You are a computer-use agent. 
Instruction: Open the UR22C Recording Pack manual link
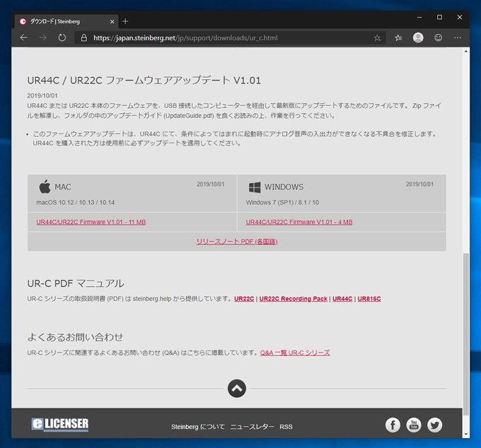293,299
